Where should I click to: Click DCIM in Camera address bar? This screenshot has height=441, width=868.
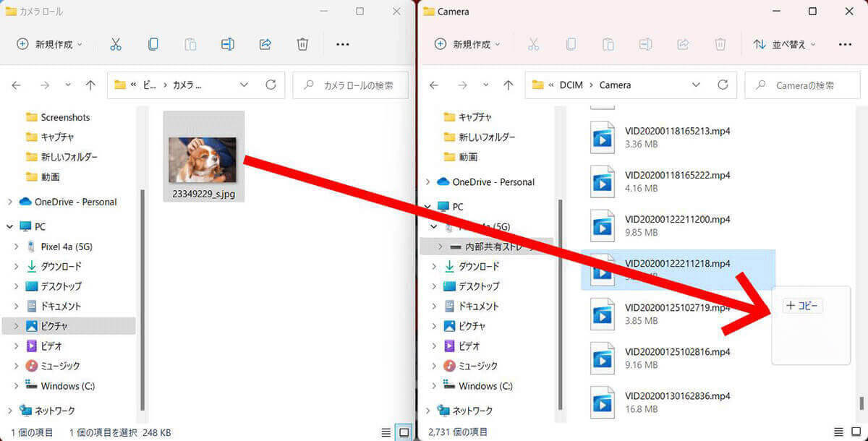point(571,85)
